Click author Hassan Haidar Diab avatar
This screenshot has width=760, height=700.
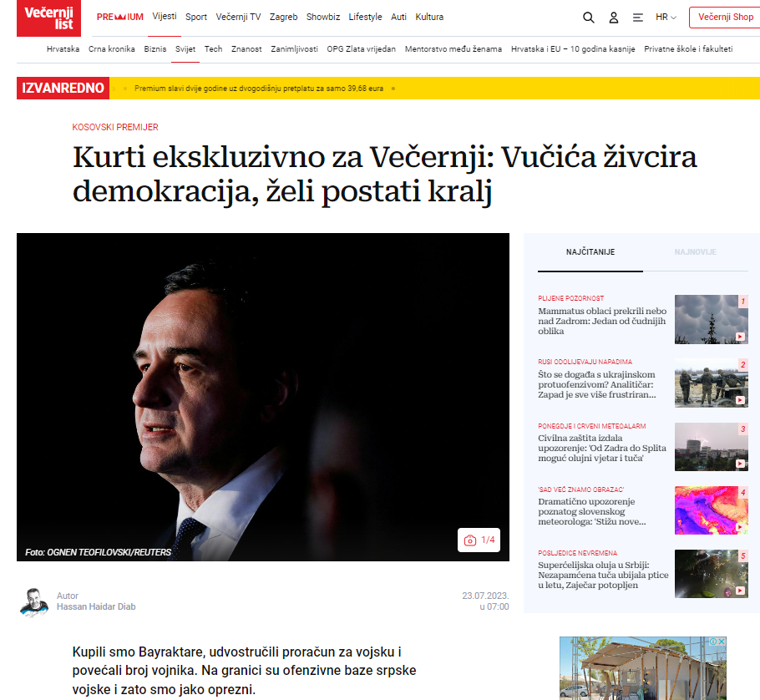tap(34, 602)
